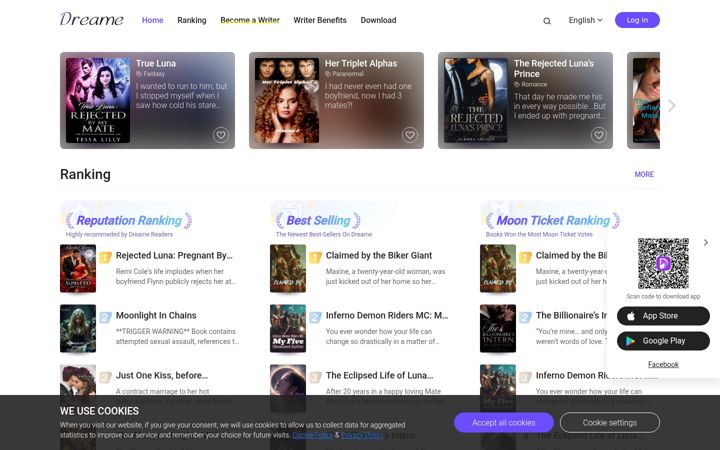
Task: Open Moon Ticket Ranking heading
Action: pos(553,220)
